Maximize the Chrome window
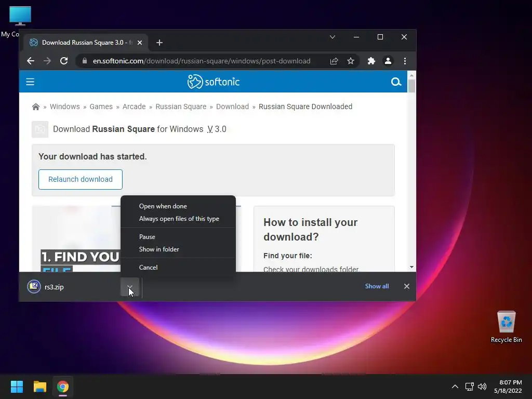This screenshot has height=399, width=532. (380, 37)
